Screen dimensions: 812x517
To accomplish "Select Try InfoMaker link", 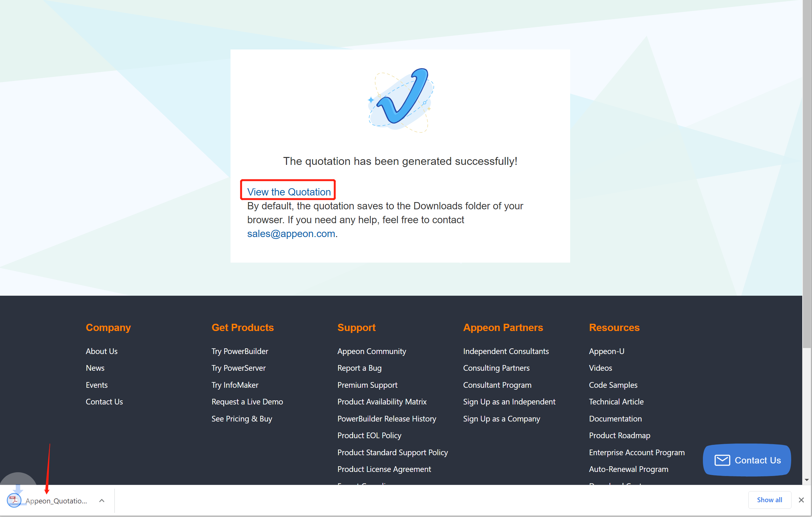I will 235,385.
